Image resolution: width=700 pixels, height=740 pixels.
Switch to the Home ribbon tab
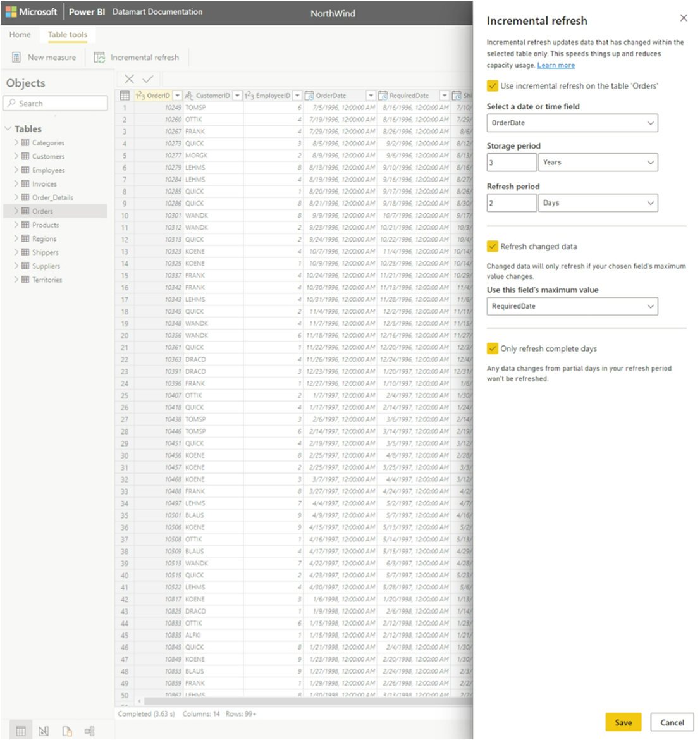(20, 35)
